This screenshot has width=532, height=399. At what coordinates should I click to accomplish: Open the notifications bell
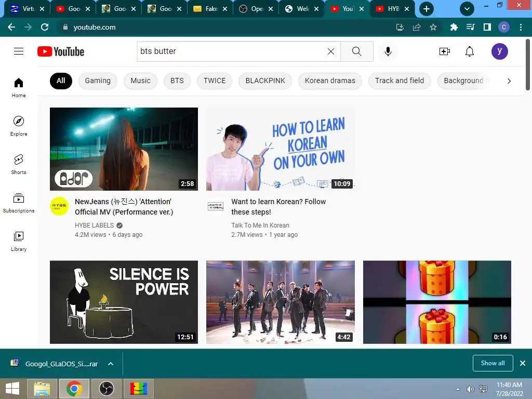(470, 51)
